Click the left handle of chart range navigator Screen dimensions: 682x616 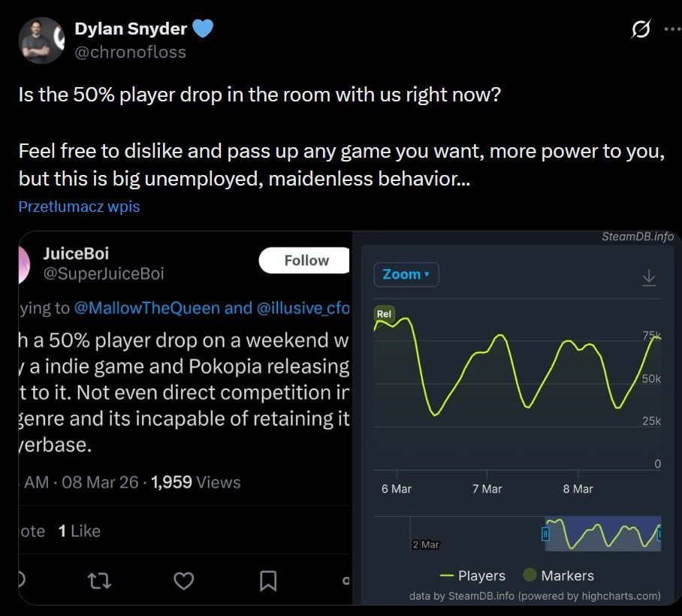point(546,534)
